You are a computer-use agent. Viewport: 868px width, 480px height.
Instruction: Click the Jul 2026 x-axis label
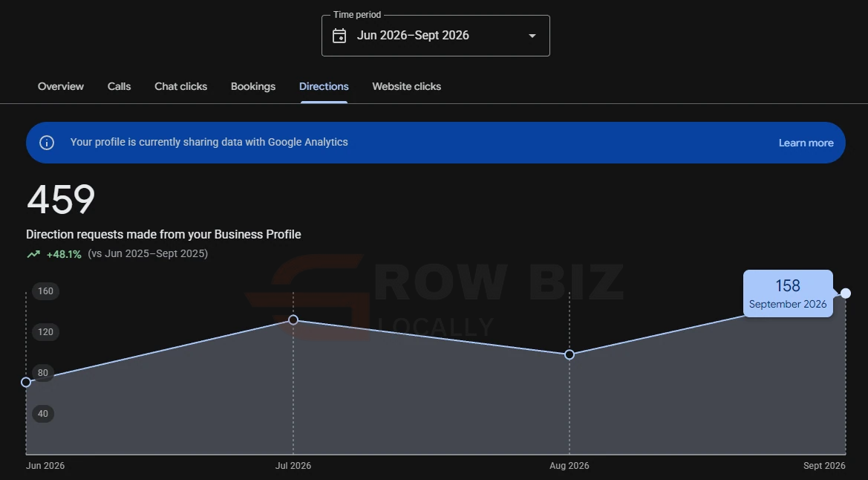[x=293, y=466]
